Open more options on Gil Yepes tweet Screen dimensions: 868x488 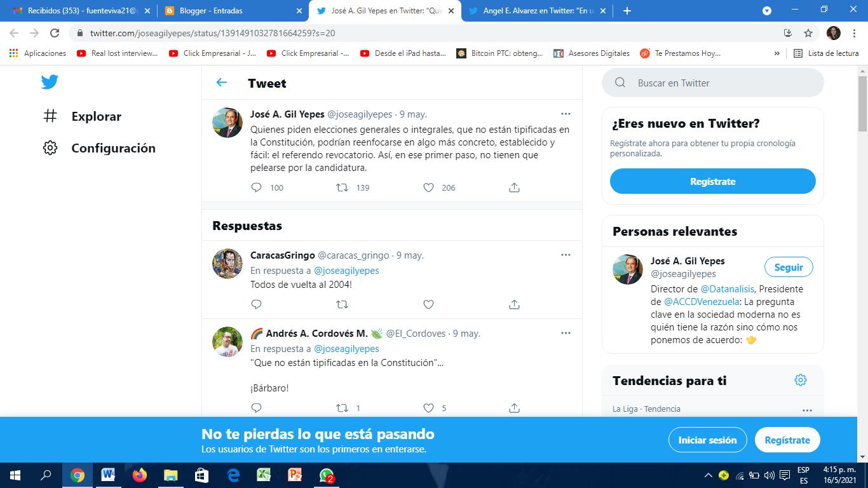[566, 114]
